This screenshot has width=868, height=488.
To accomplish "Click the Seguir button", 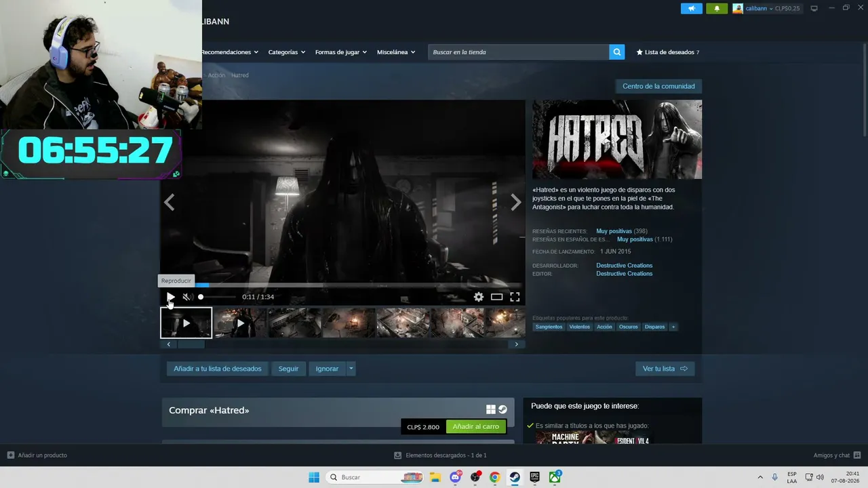I will [x=288, y=369].
